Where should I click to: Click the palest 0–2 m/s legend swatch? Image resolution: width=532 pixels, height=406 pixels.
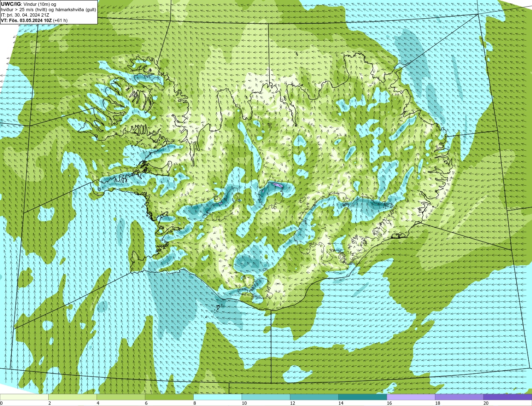pyautogui.click(x=24, y=397)
